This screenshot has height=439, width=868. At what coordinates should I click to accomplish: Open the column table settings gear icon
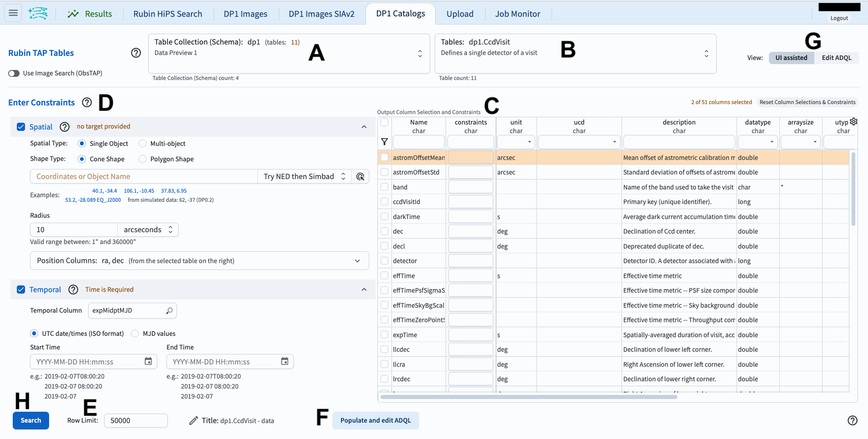coord(853,121)
